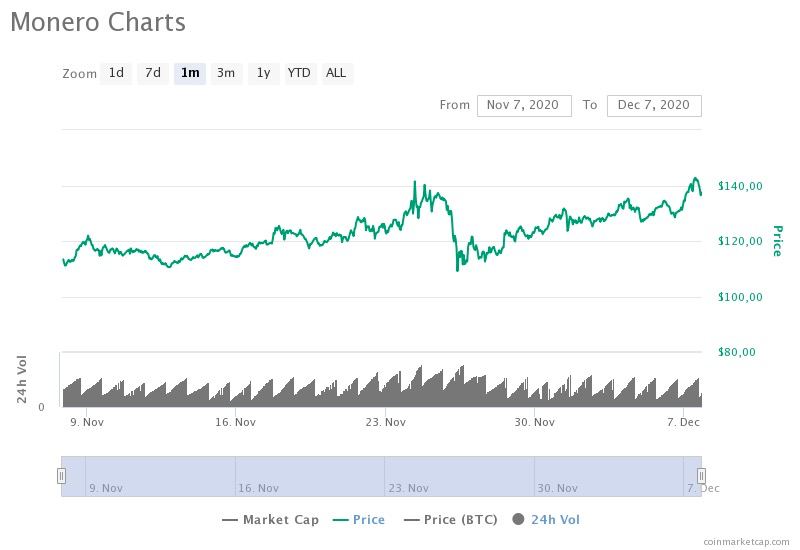Toggle the Market Cap series legend
Viewport: 800px width, 550px height.
tap(281, 520)
